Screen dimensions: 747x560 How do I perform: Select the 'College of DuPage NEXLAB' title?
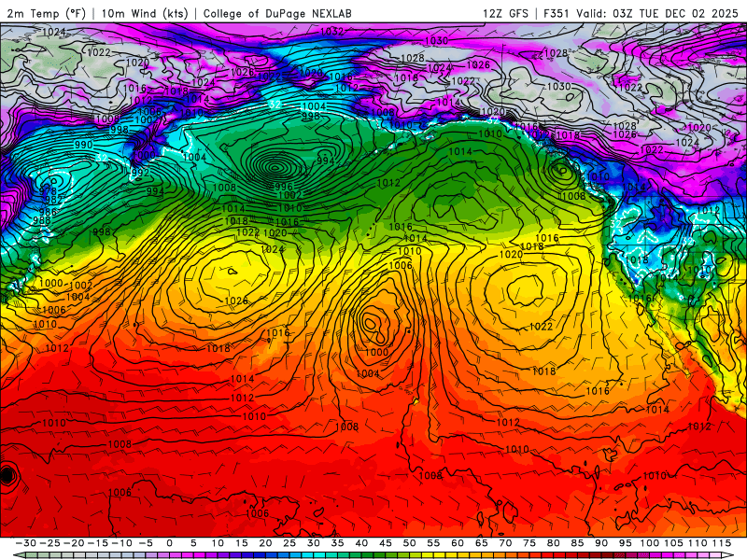[277, 13]
